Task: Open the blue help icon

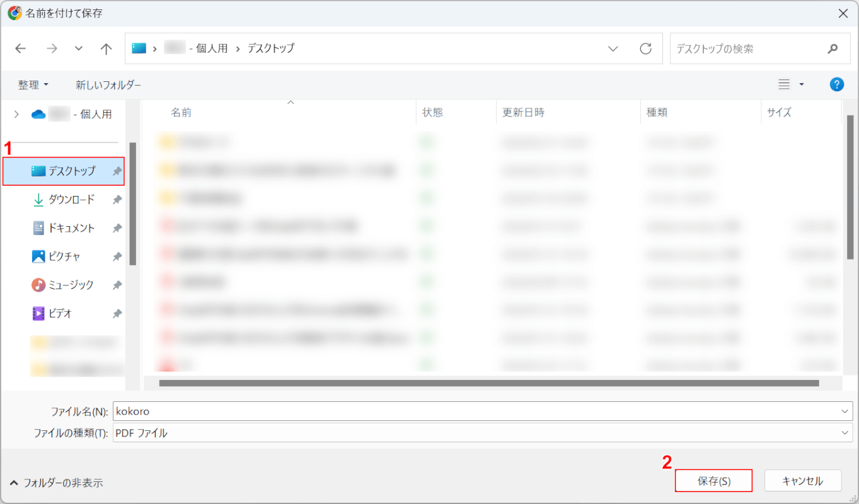Action: pyautogui.click(x=836, y=84)
